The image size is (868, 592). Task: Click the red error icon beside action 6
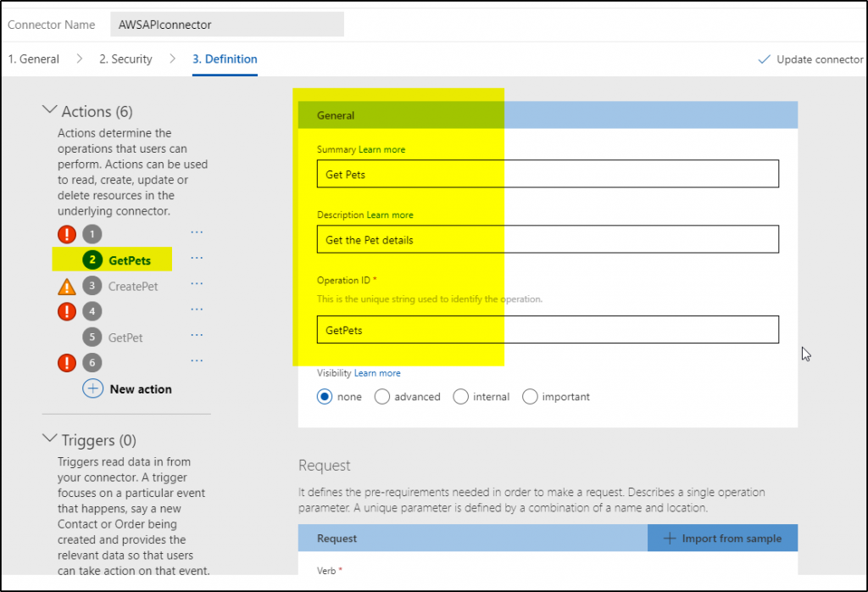[67, 363]
